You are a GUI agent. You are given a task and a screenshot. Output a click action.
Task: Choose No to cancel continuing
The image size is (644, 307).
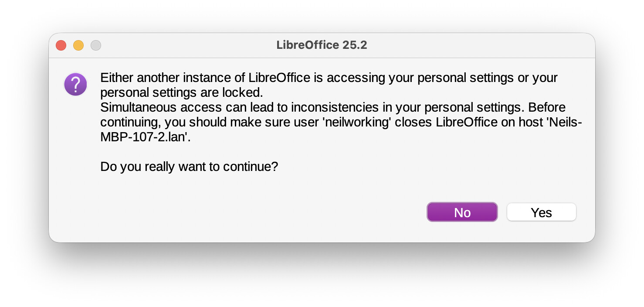click(x=462, y=212)
